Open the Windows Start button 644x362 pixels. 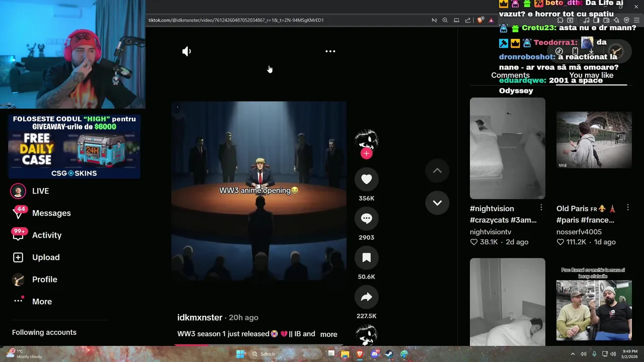240,354
